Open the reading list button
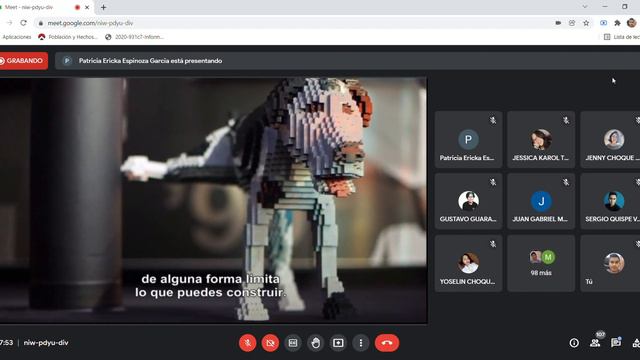This screenshot has width=640, height=360. 621,37
